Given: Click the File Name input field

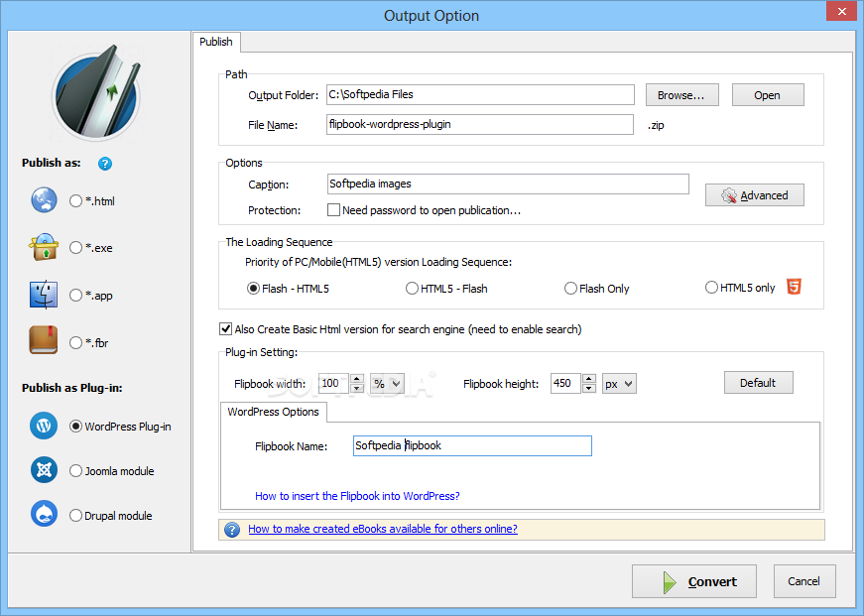Looking at the screenshot, I should pos(479,125).
